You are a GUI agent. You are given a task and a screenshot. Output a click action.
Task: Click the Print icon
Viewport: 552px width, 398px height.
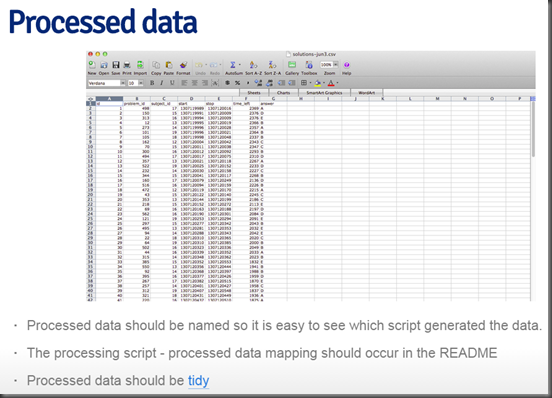[127, 65]
